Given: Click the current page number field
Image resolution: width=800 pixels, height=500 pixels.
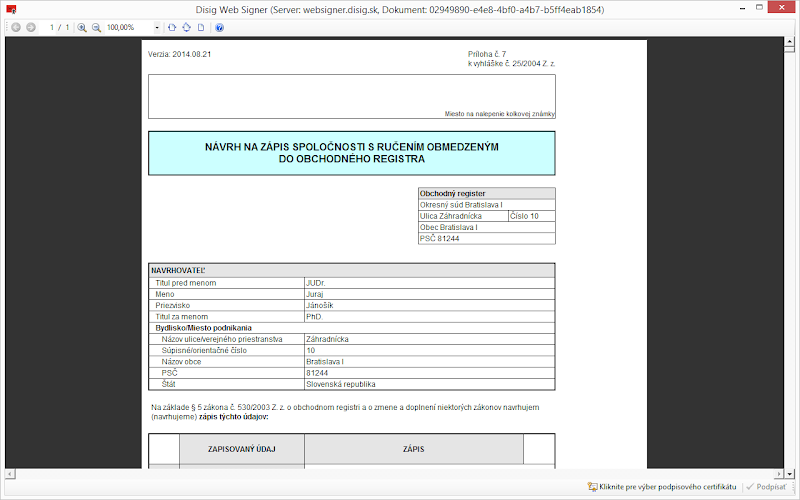Looking at the screenshot, I should click(52, 28).
